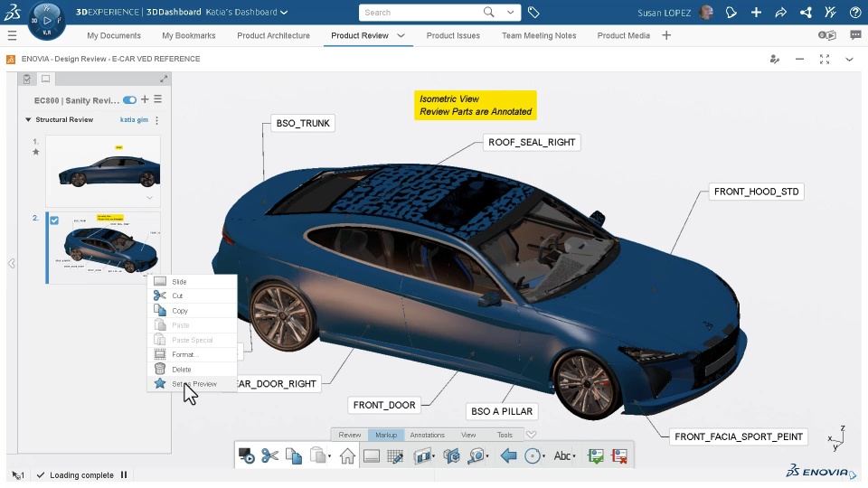Click the katia gim link
868x488 pixels.
tap(134, 119)
